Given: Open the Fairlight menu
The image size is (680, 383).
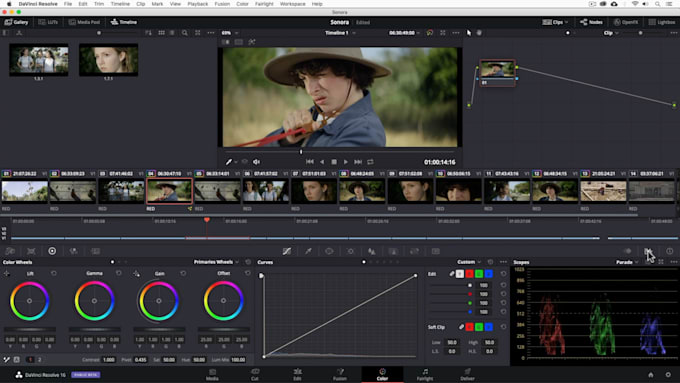Looking at the screenshot, I should (x=264, y=4).
